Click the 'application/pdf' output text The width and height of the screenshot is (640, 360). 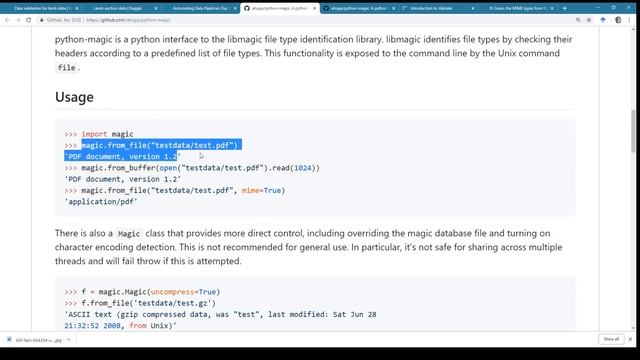tap(101, 202)
